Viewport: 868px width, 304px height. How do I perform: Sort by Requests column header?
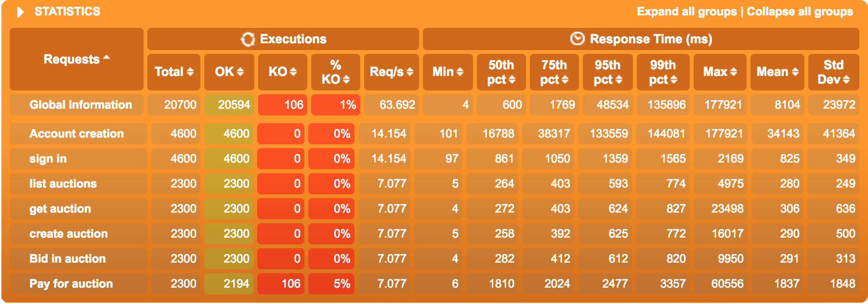[77, 59]
